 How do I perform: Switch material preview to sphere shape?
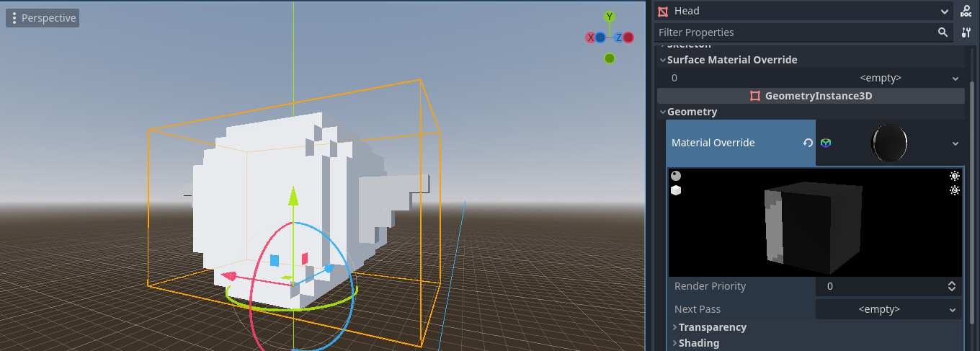676,175
